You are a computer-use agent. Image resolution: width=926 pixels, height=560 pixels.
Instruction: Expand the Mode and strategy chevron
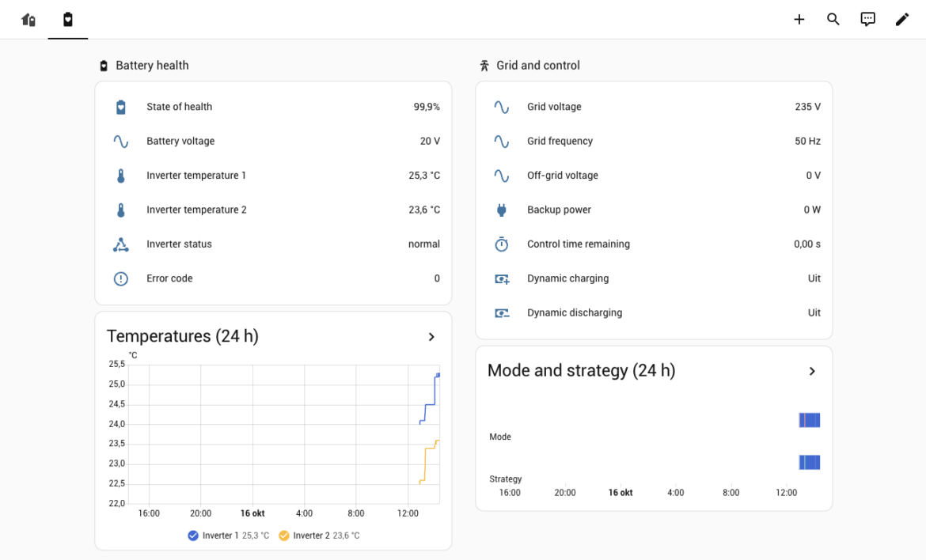click(x=812, y=371)
